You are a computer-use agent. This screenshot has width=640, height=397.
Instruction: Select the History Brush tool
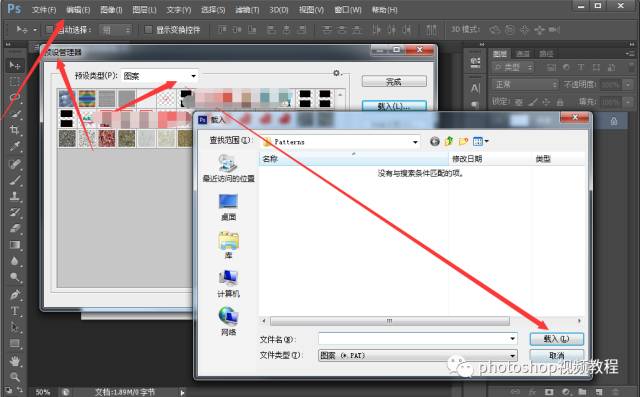15,212
